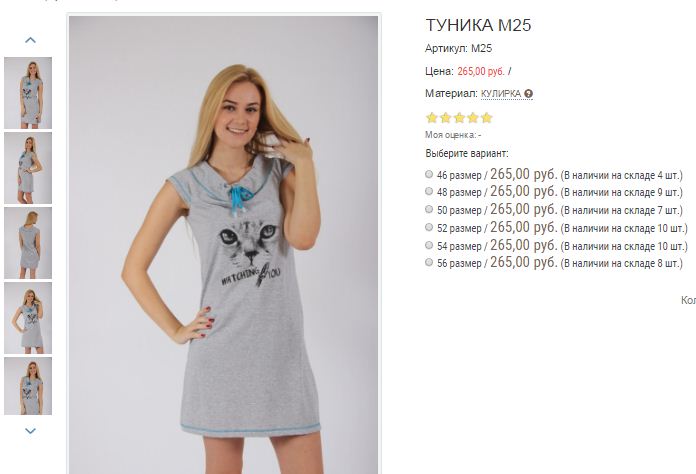The height and width of the screenshot is (474, 696).
Task: Show the side-pose second thumbnail
Action: pyautogui.click(x=28, y=168)
